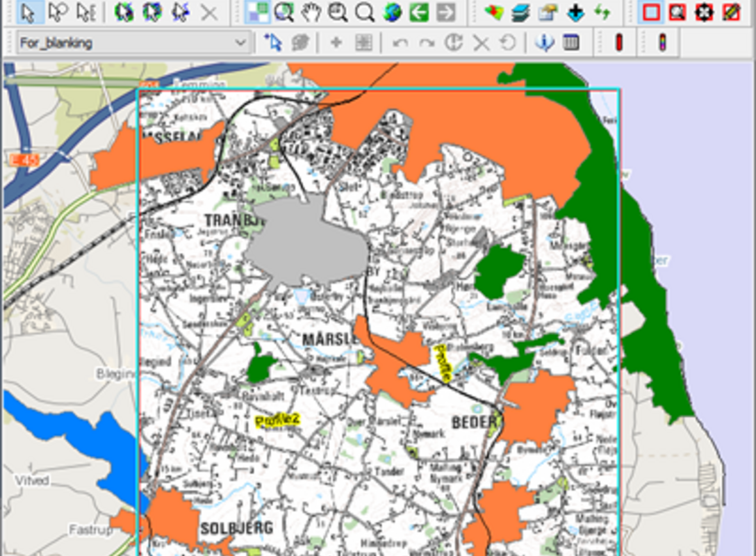Refresh with the green double-arrow icon

tap(602, 12)
